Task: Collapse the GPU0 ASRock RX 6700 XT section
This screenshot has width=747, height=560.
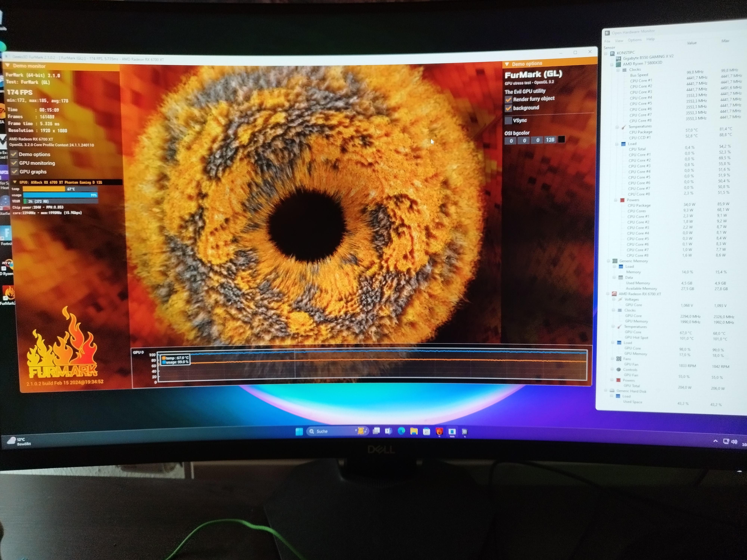Action: pyautogui.click(x=15, y=182)
